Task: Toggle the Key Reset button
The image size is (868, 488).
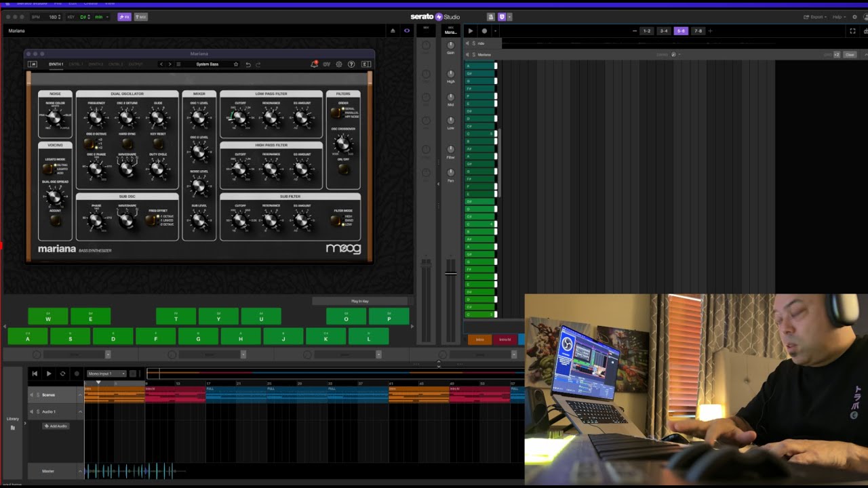Action: (157, 143)
